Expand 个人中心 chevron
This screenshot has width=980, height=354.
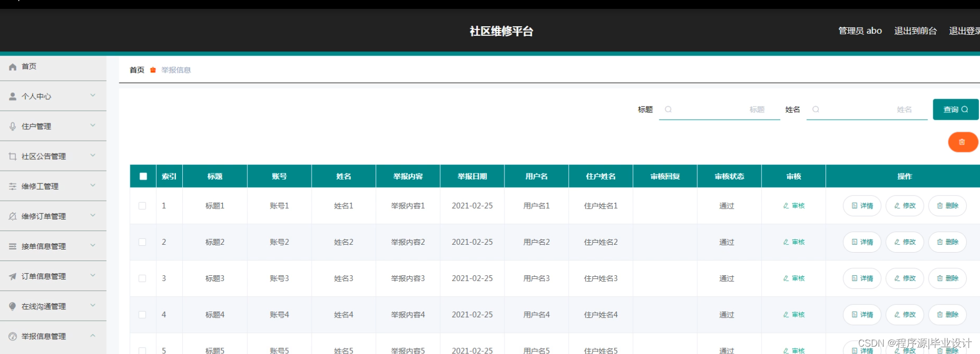coord(93,96)
